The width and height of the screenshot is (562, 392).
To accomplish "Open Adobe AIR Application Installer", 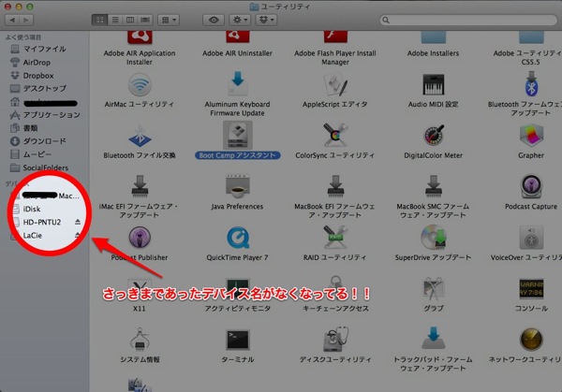I will [140, 39].
